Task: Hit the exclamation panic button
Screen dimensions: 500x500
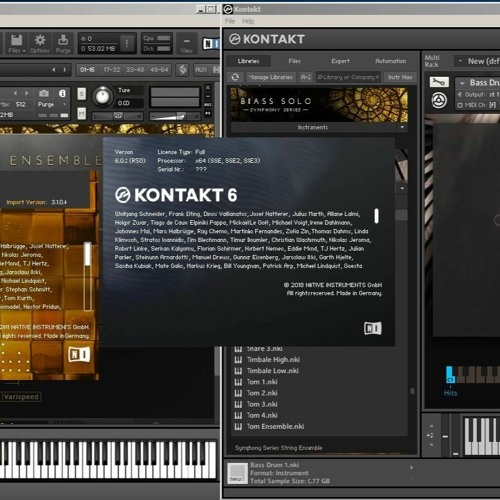Action: tap(127, 43)
